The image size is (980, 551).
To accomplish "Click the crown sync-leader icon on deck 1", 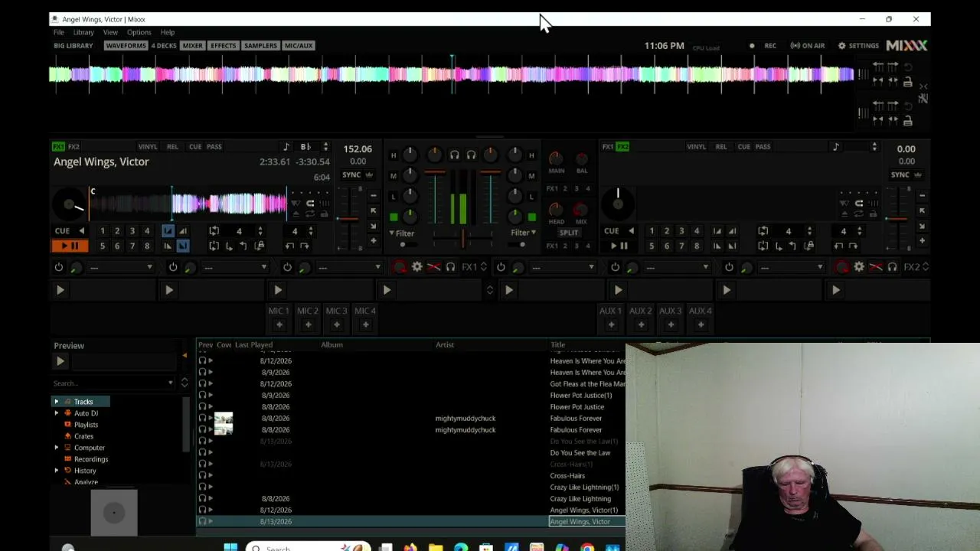I will point(369,174).
